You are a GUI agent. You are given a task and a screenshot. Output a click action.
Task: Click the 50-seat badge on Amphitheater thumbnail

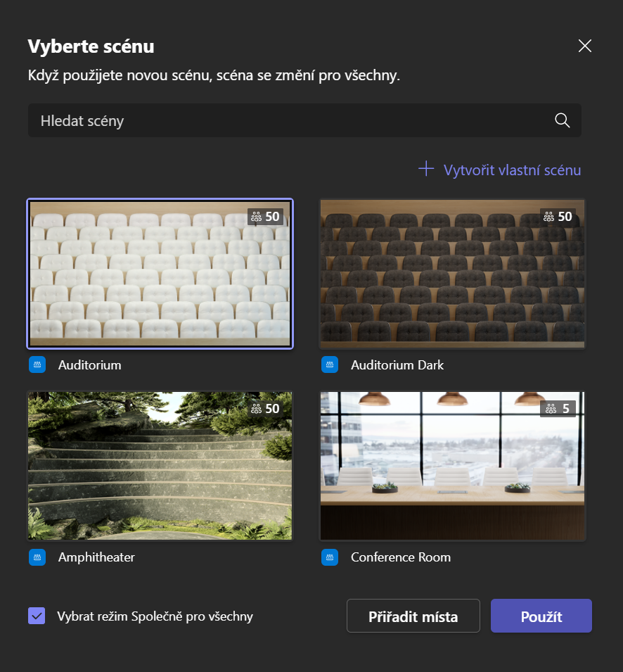click(265, 408)
